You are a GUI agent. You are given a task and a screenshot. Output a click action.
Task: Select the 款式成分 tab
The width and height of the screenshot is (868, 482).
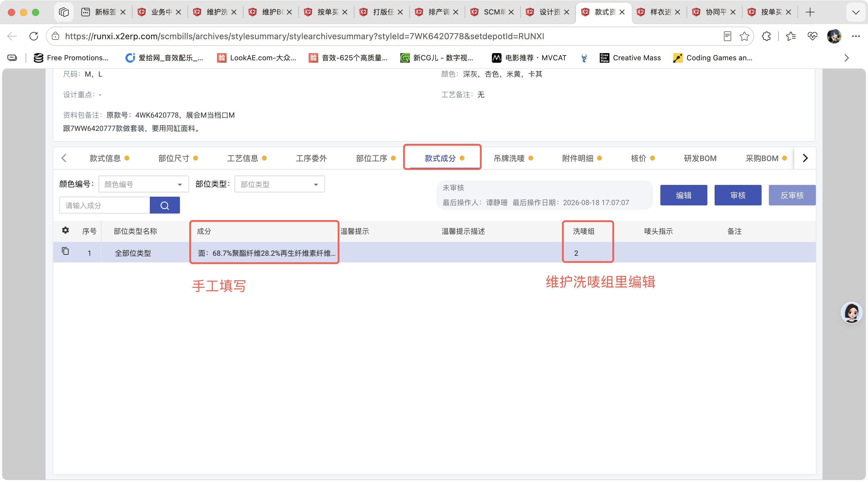tap(445, 158)
